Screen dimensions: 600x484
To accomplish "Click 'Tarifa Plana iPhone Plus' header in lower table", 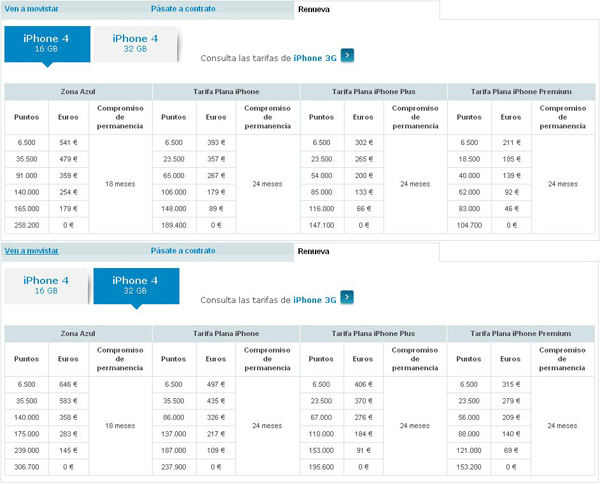I will pos(373,334).
